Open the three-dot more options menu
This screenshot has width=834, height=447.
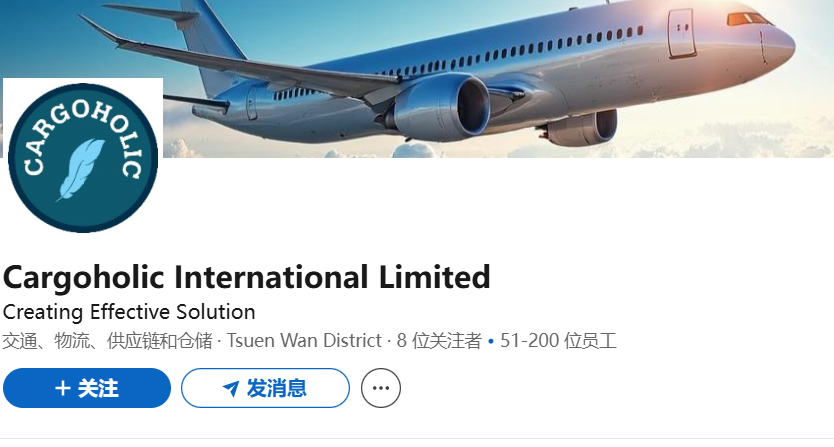click(381, 388)
